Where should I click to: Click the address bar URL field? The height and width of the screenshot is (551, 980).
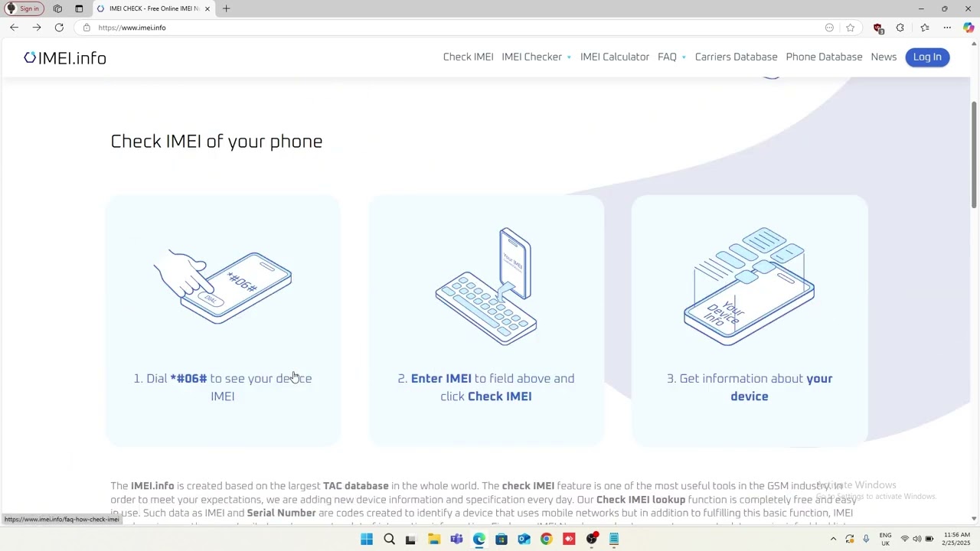[459, 28]
